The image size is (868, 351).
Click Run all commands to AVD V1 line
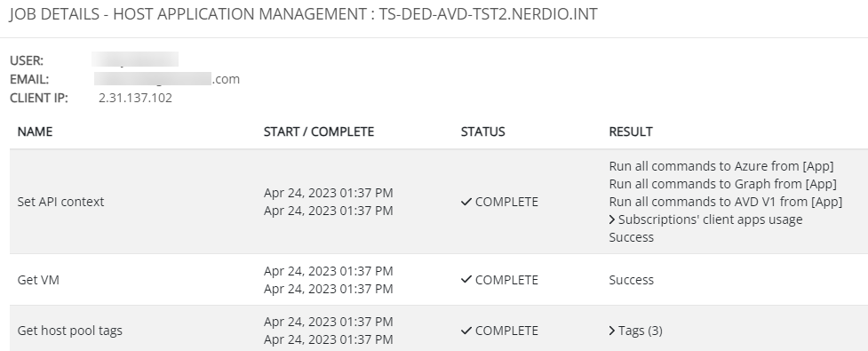(726, 202)
